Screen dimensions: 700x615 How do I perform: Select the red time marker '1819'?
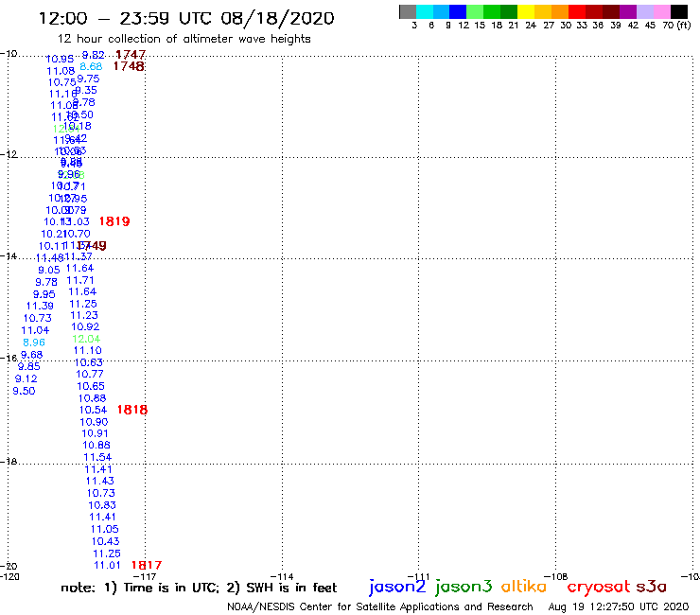click(x=114, y=221)
